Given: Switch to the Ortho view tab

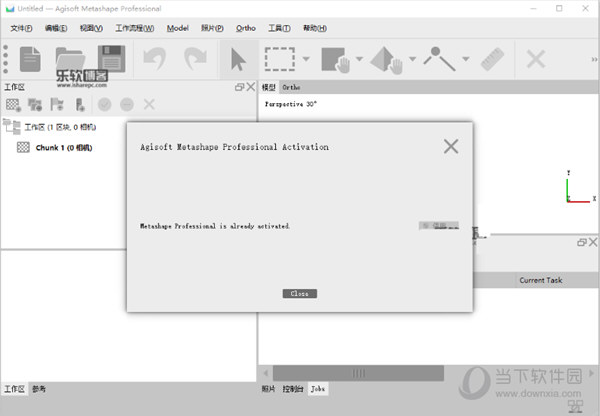Looking at the screenshot, I should click(291, 87).
